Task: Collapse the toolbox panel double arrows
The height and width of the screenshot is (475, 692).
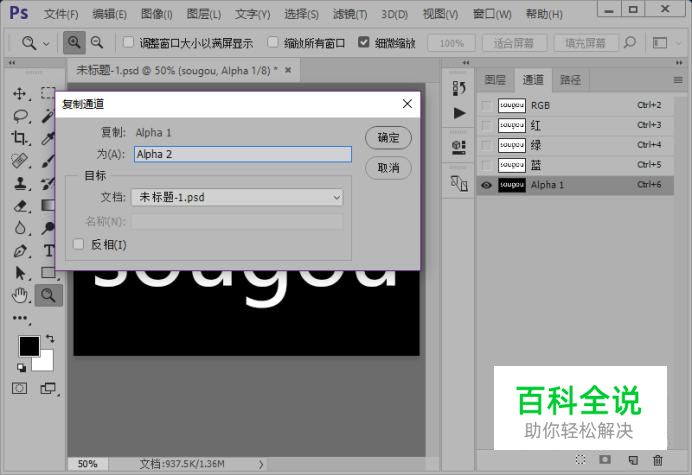Action: (12, 63)
